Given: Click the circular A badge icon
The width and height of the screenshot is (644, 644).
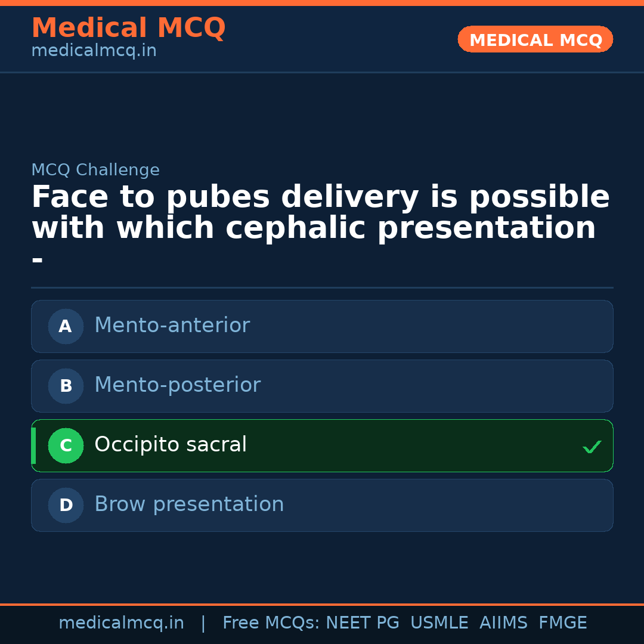Looking at the screenshot, I should pyautogui.click(x=66, y=326).
